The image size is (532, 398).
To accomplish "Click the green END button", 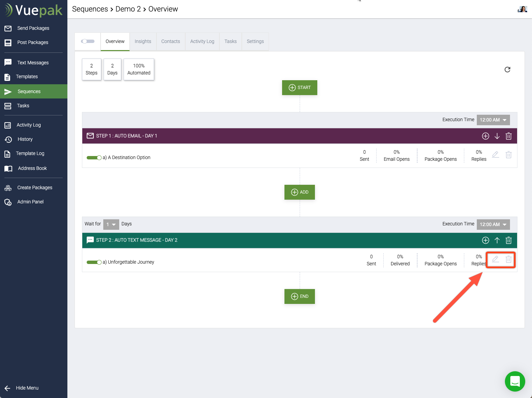I will (300, 296).
